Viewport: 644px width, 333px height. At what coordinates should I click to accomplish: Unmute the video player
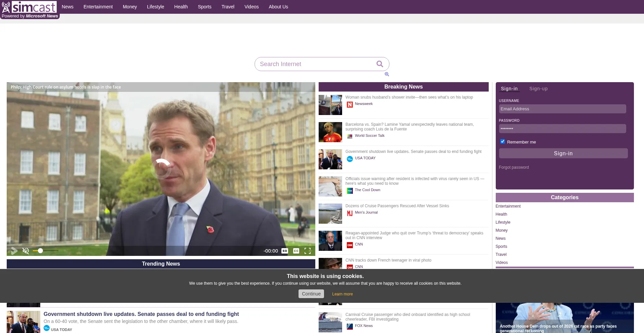[x=25, y=251]
